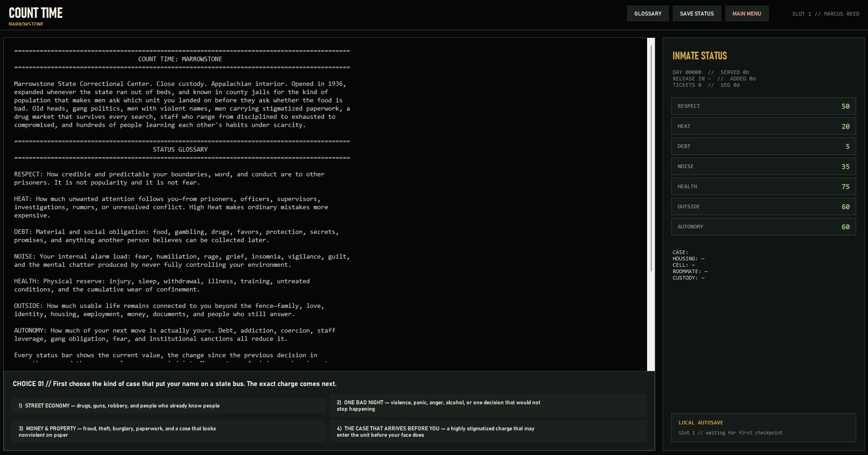Viewport: 868px width, 455px height.
Task: Click the 'CUSTODY' info line
Action: [x=688, y=278]
